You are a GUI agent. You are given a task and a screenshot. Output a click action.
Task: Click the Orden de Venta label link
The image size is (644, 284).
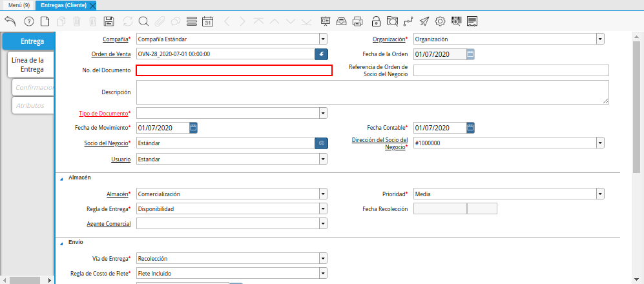point(111,54)
